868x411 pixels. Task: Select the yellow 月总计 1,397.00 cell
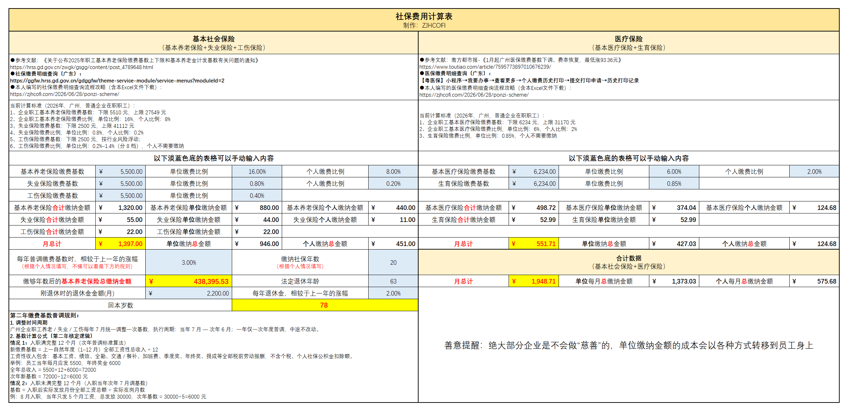tap(121, 244)
